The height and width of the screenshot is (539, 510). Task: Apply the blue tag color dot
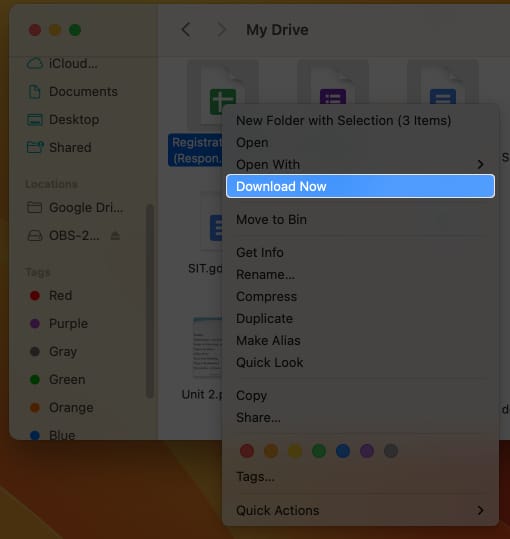pos(343,451)
